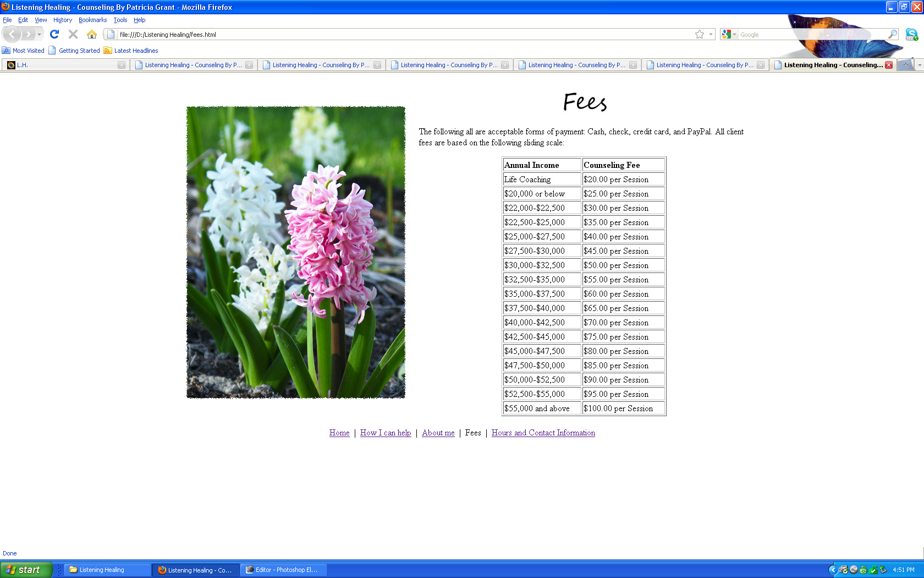This screenshot has height=578, width=924.
Task: Bookmark this page with star icon
Action: pos(699,34)
